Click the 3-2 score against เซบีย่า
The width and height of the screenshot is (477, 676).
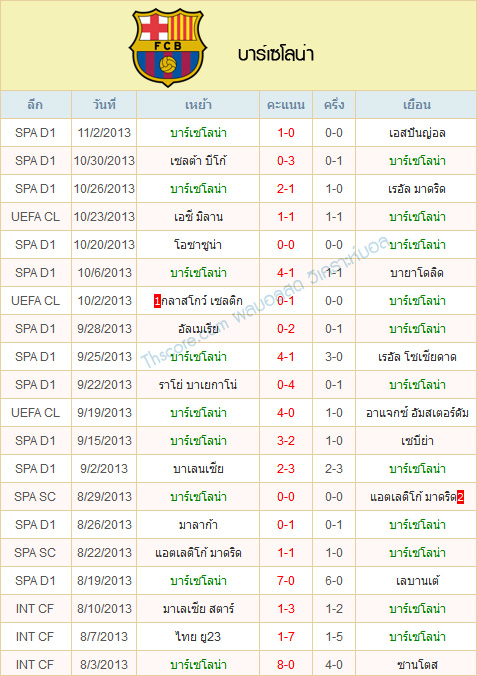pos(286,441)
